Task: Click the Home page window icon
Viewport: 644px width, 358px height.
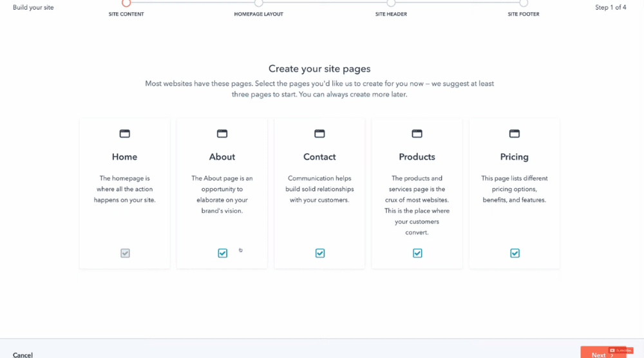Action: point(124,133)
